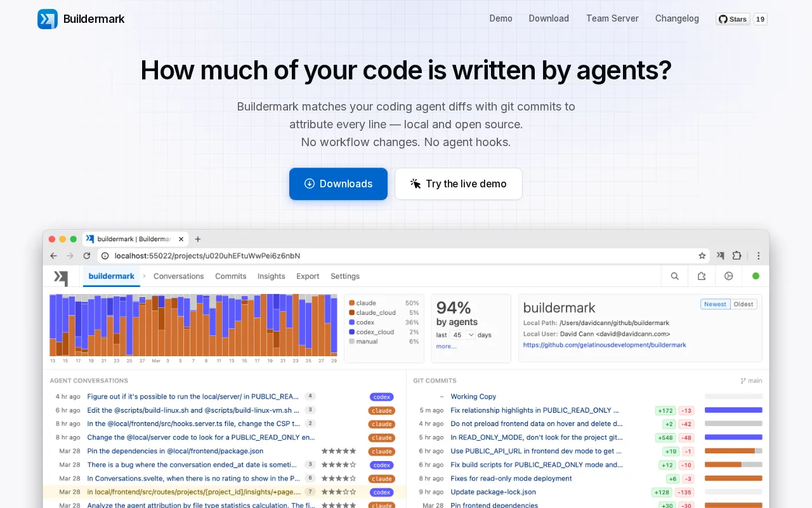Click codex badge on first conversation
This screenshot has height=508, width=812.
382,397
